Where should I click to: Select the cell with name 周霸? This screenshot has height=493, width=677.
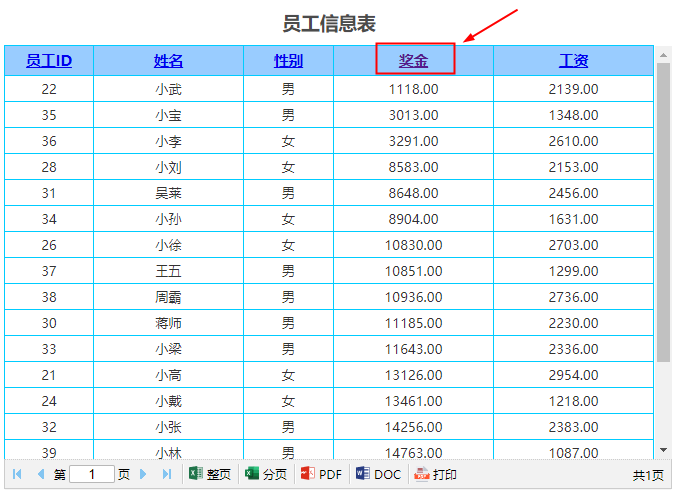pyautogui.click(x=168, y=297)
